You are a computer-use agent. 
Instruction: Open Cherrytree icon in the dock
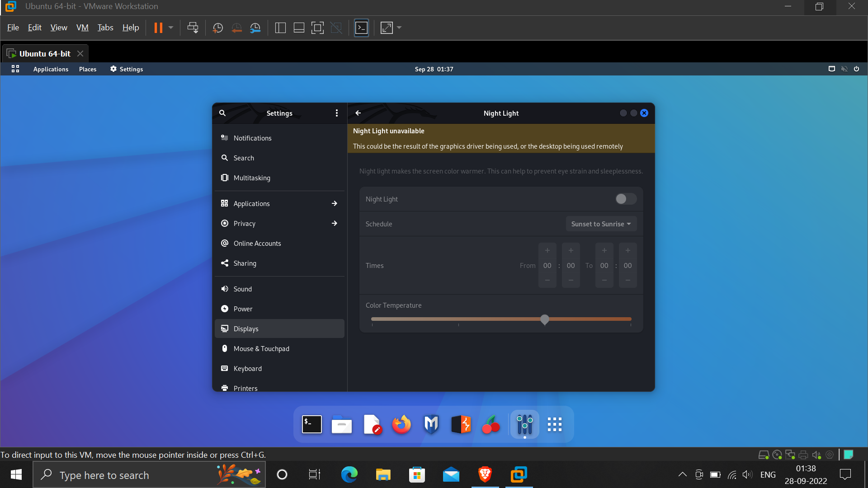[x=491, y=424]
